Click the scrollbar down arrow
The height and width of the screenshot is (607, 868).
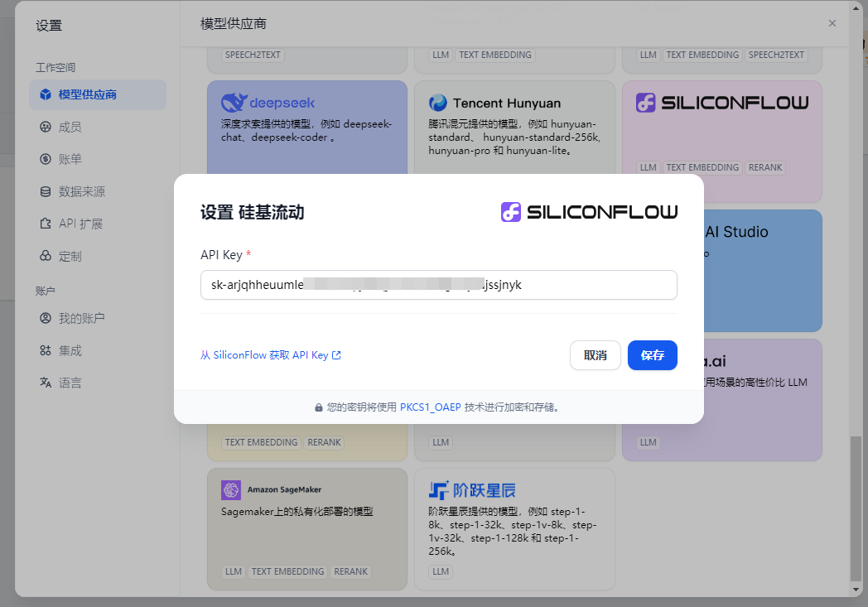point(856,590)
